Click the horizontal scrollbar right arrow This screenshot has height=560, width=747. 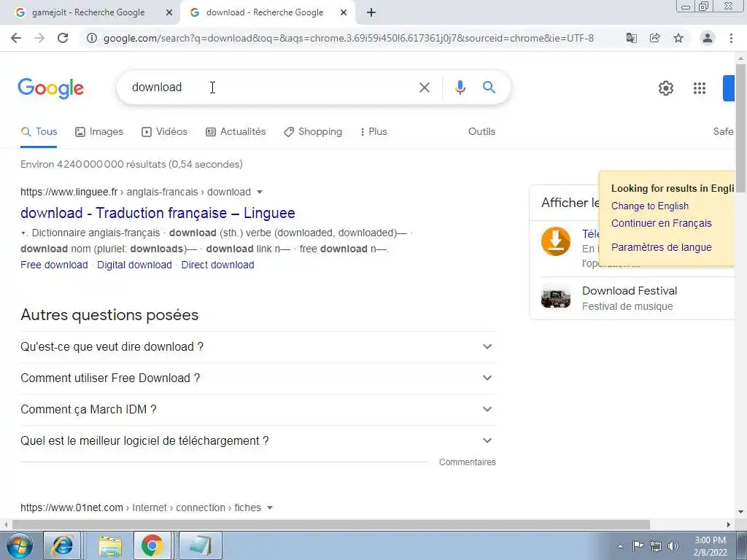729,524
